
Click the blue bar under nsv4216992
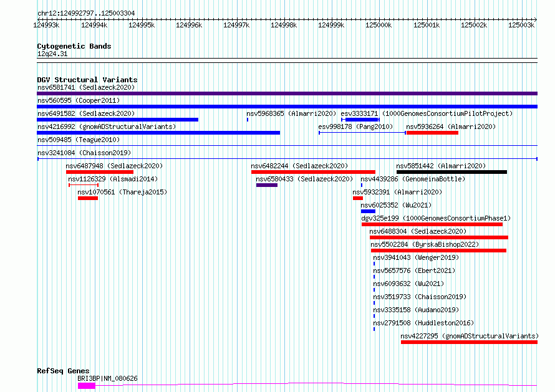(x=158, y=133)
